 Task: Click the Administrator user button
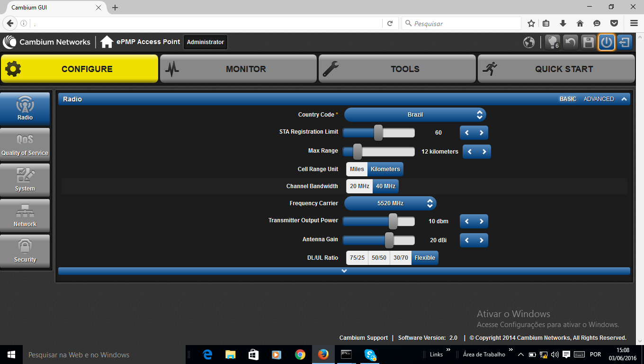(206, 42)
